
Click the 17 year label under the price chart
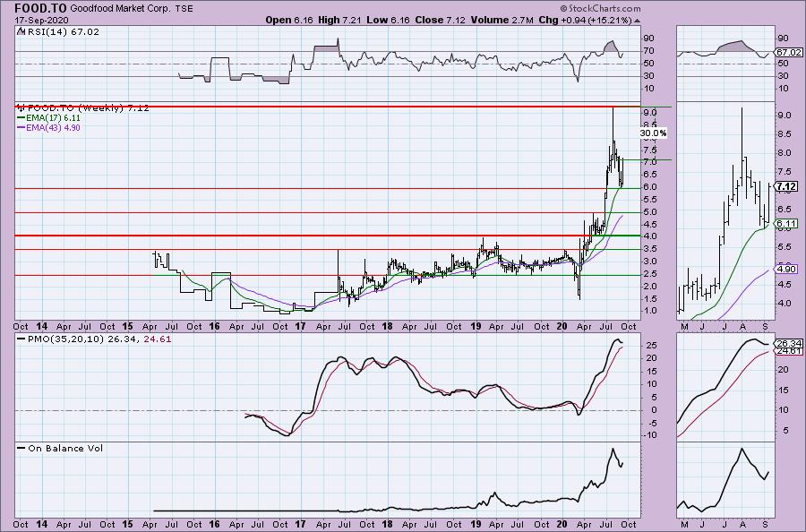[301, 326]
